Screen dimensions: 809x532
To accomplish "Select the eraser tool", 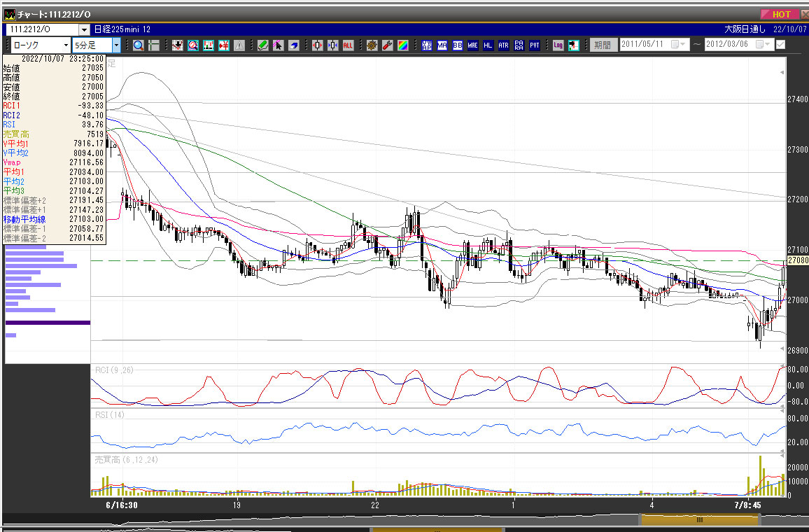I will 294,45.
